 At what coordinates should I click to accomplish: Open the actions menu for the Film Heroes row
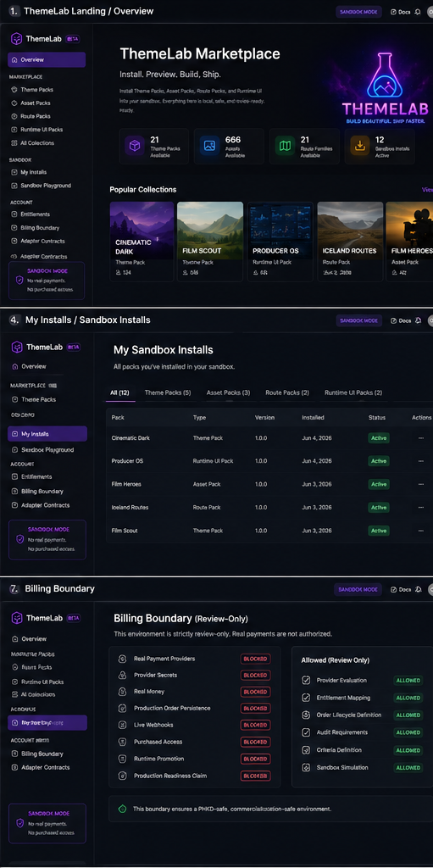[421, 484]
